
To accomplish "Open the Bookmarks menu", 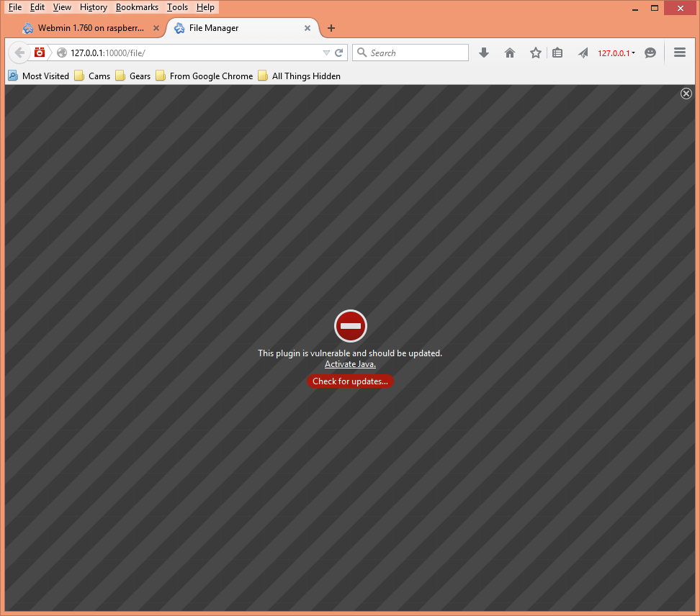I will pos(137,7).
